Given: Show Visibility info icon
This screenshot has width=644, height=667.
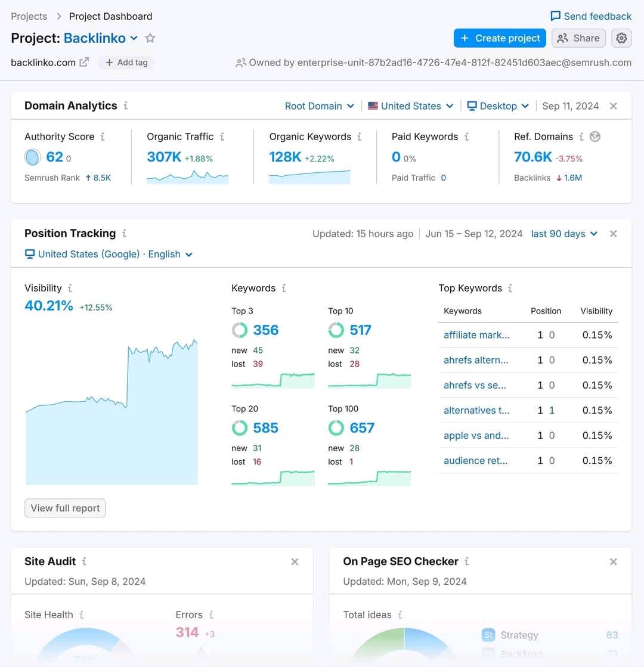Looking at the screenshot, I should (x=70, y=288).
